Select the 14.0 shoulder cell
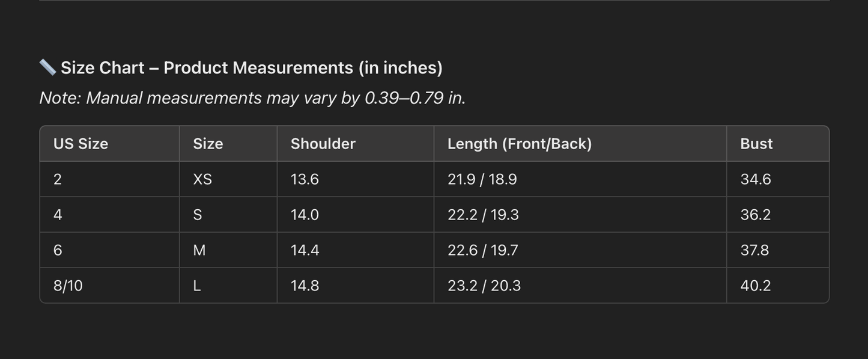 305,215
